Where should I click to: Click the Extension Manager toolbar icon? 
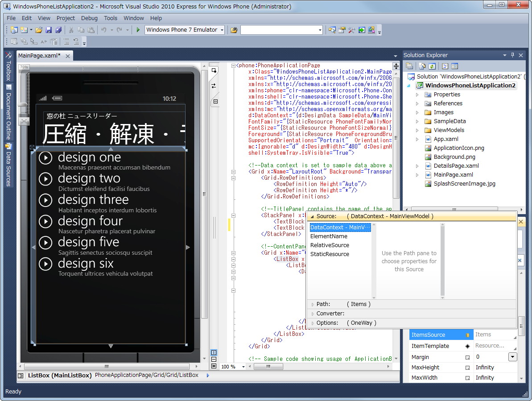[x=371, y=30]
